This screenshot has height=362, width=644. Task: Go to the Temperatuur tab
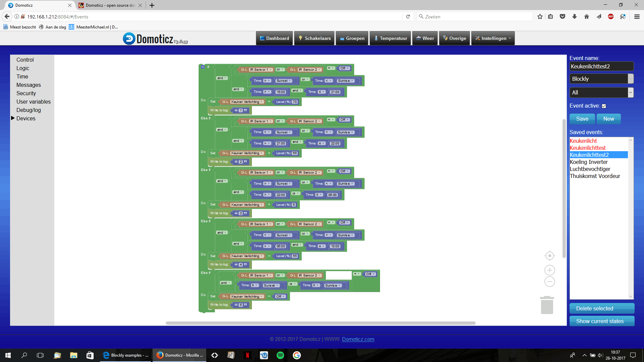[390, 38]
